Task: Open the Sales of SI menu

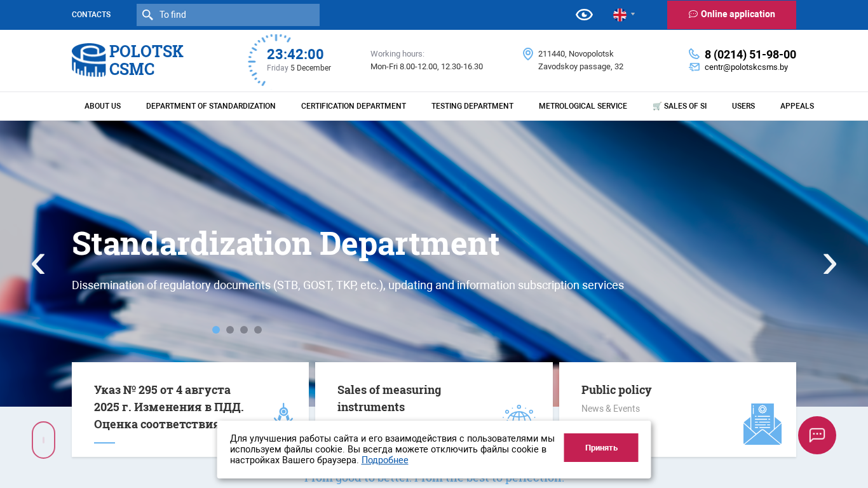Action: click(679, 106)
